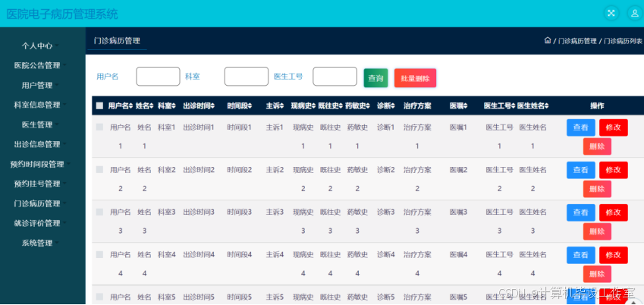This screenshot has width=644, height=305.
Task: Click the 治疗方案 column header
Action: (417, 106)
